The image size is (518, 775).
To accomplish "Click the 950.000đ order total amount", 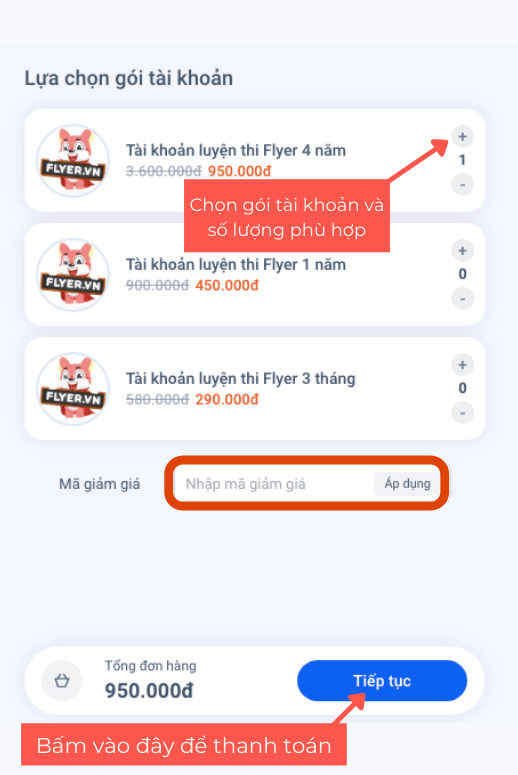I will [149, 690].
